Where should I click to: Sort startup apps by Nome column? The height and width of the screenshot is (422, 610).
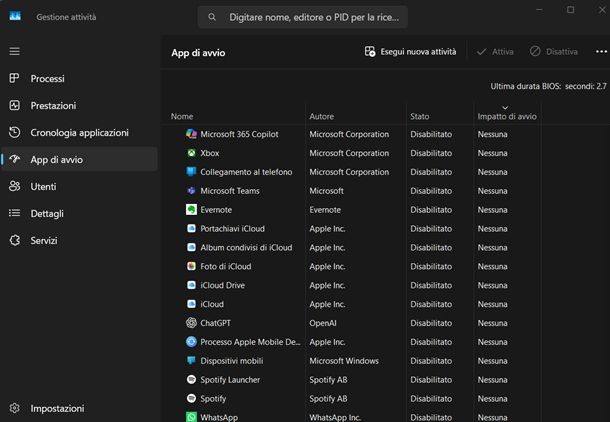pyautogui.click(x=182, y=117)
